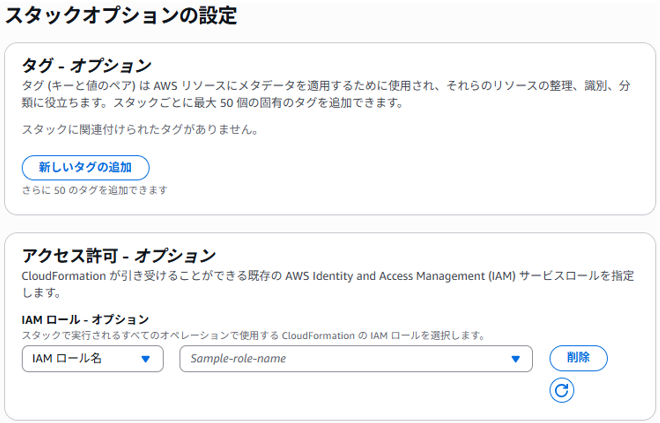This screenshot has width=660, height=423.
Task: Click the tag description mentioning 最大 50 個
Action: tap(326, 94)
